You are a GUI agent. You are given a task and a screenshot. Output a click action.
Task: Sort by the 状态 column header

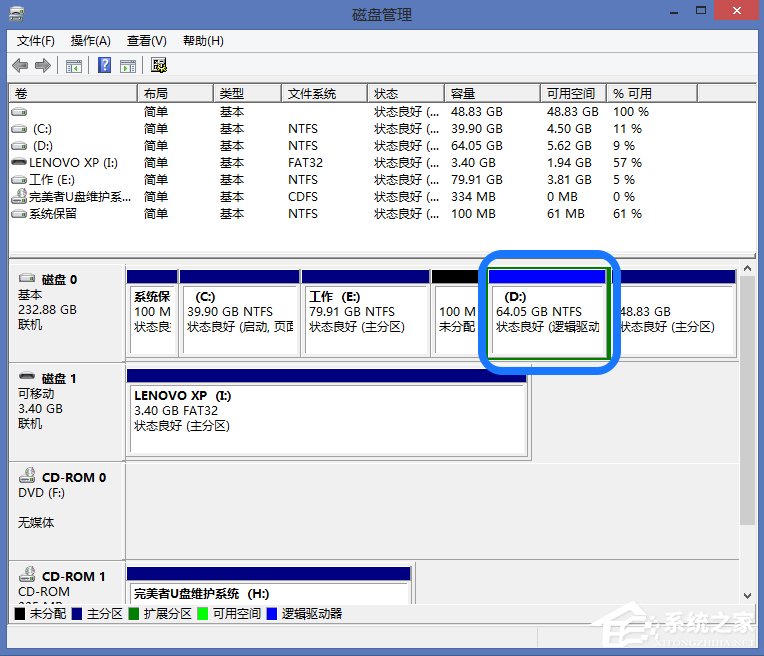pyautogui.click(x=406, y=93)
